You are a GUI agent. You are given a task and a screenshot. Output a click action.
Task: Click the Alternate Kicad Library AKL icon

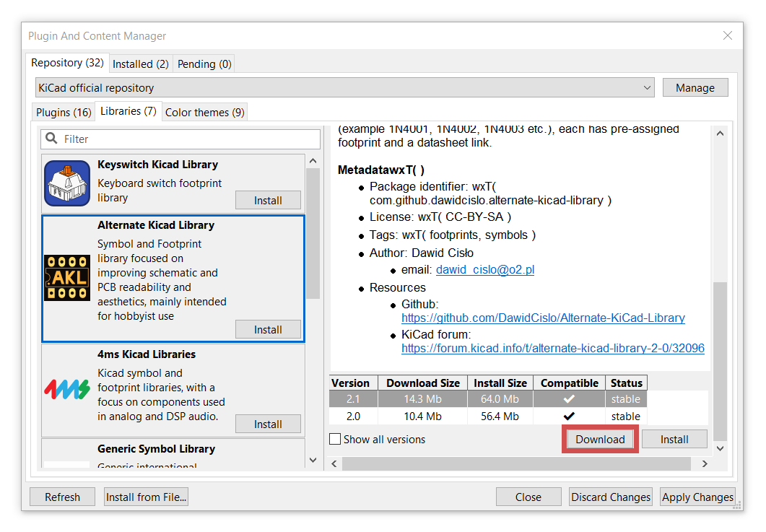67,278
